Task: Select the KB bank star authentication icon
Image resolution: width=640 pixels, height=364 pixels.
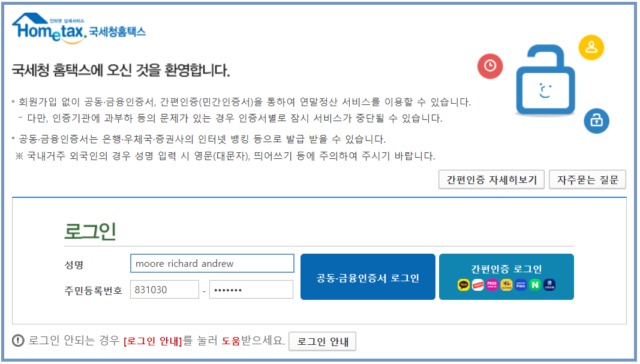Action: pyautogui.click(x=506, y=284)
